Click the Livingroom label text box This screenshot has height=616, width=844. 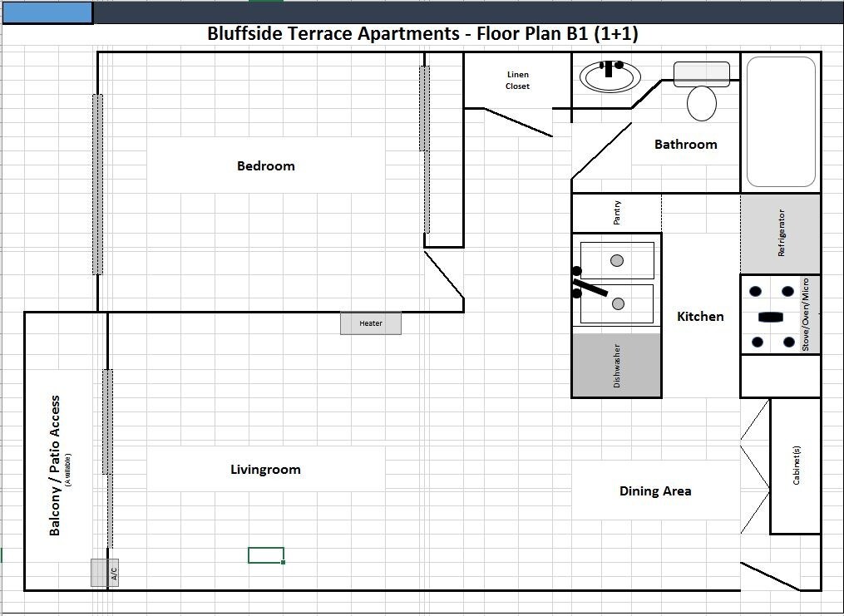(265, 470)
